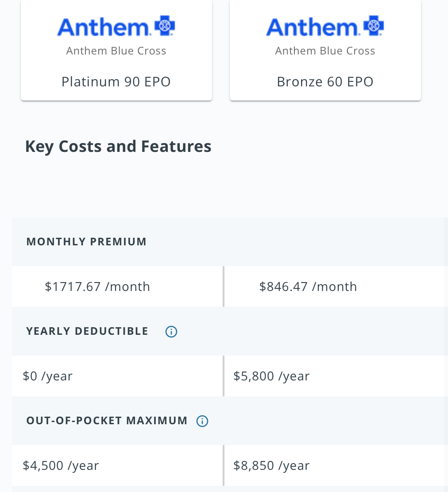Select the Bronze 60 EPO plan title
The width and height of the screenshot is (448, 492).
(x=325, y=82)
